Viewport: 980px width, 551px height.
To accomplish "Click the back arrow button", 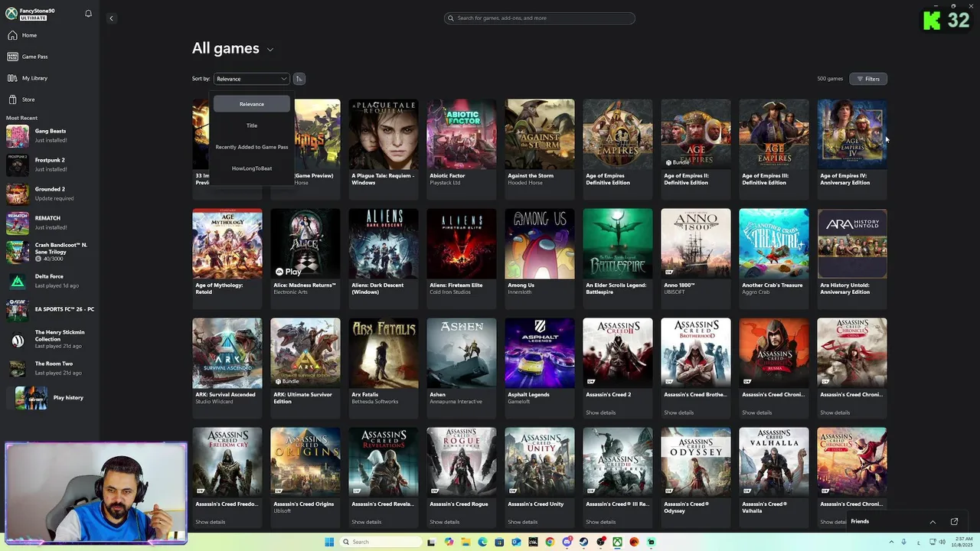I will (111, 18).
